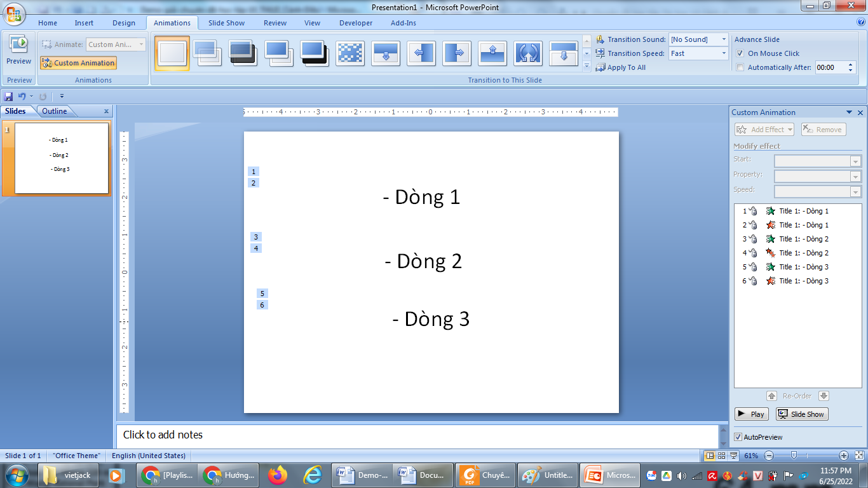The image size is (868, 488).
Task: Switch to Slide Sorter view in status bar
Action: tap(722, 456)
